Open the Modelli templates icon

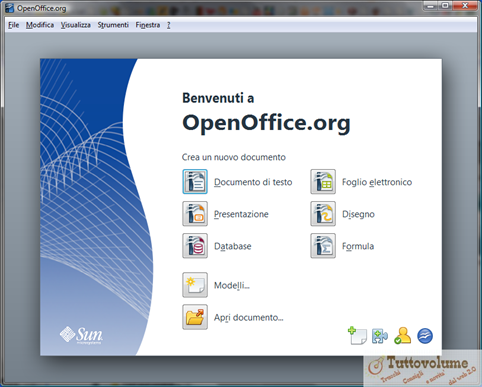(x=195, y=285)
